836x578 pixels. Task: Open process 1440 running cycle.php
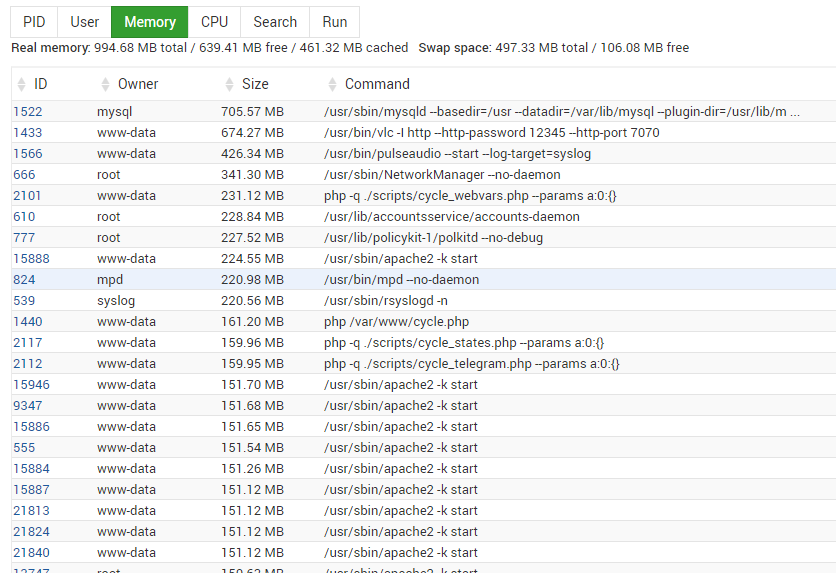click(x=28, y=322)
